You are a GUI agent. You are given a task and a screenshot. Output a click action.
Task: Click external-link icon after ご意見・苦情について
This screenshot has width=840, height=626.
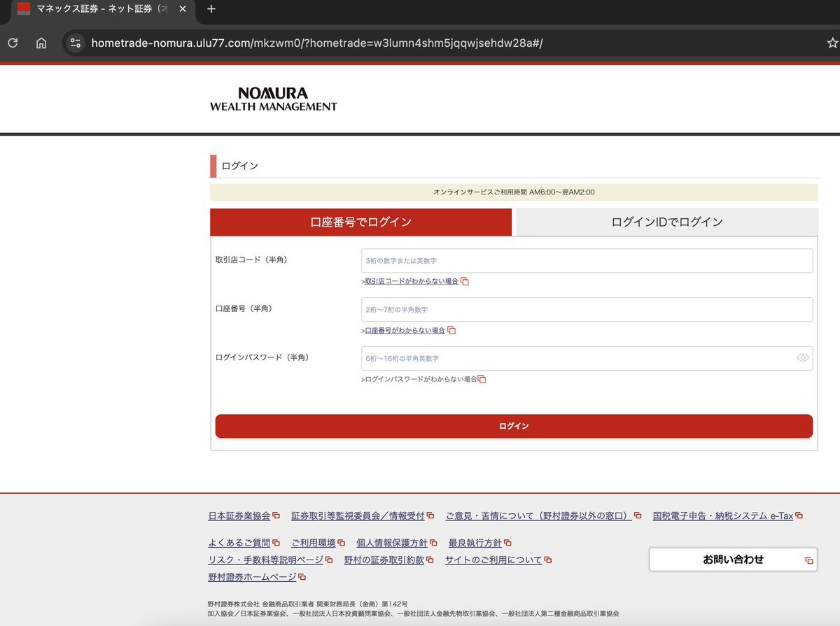638,516
